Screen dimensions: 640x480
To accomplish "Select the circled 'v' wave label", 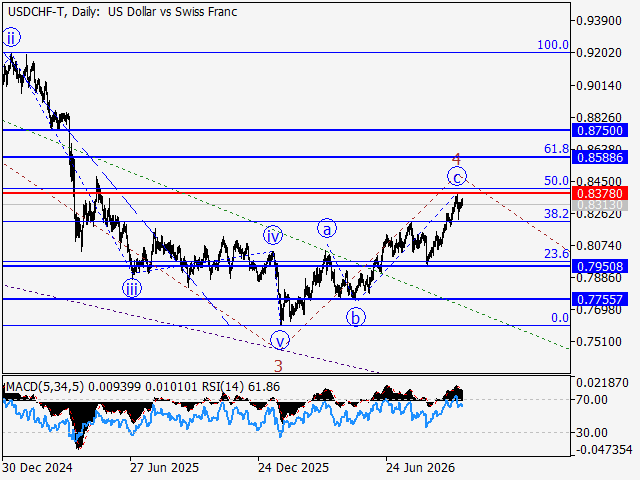I will click(280, 340).
